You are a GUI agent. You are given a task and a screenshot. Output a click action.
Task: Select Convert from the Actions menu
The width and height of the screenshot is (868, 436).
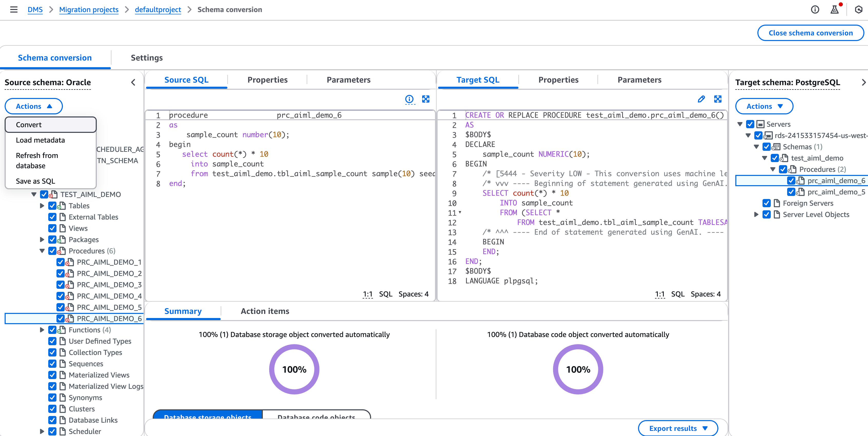[51, 125]
